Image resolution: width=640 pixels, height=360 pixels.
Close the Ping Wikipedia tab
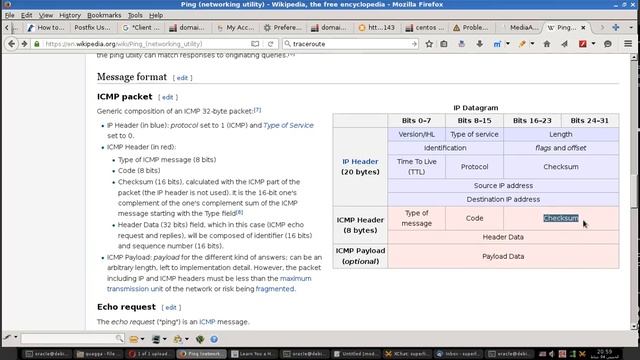pyautogui.click(x=583, y=27)
